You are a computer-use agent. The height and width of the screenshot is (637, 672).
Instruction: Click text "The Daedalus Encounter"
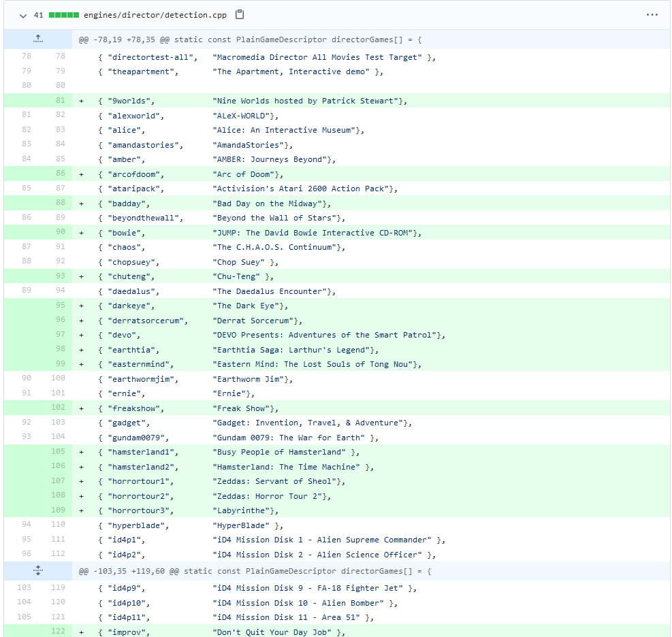click(x=270, y=291)
